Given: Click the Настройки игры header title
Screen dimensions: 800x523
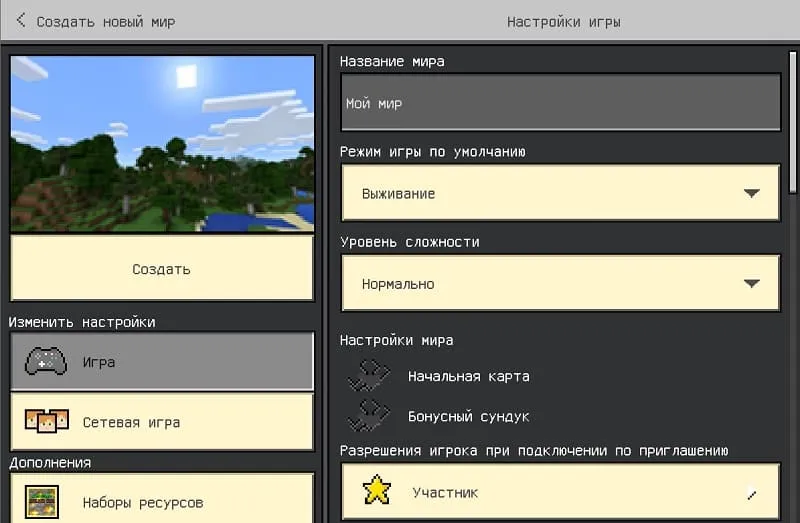Looking at the screenshot, I should coord(563,22).
